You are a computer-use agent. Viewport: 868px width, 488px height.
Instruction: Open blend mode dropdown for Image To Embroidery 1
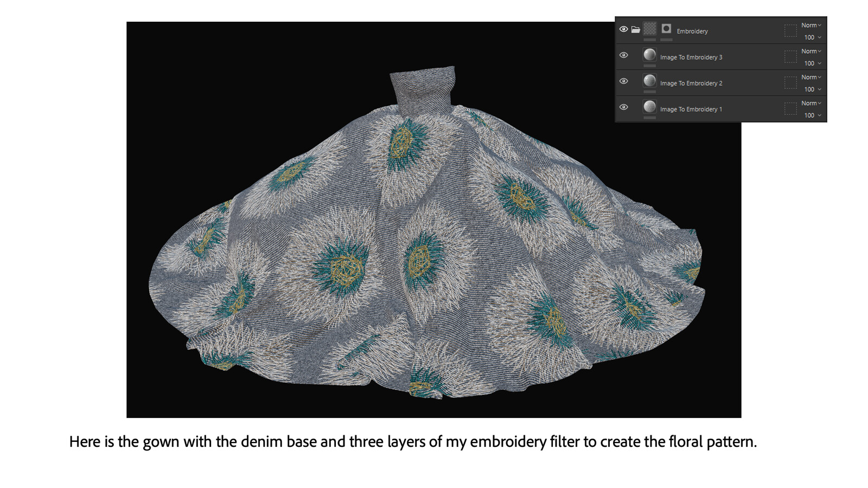point(811,104)
